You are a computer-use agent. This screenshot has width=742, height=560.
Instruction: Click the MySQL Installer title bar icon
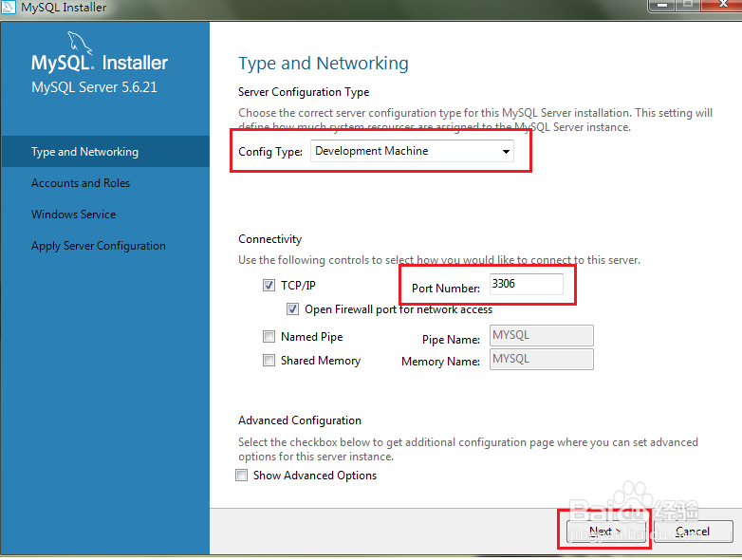tap(8, 7)
